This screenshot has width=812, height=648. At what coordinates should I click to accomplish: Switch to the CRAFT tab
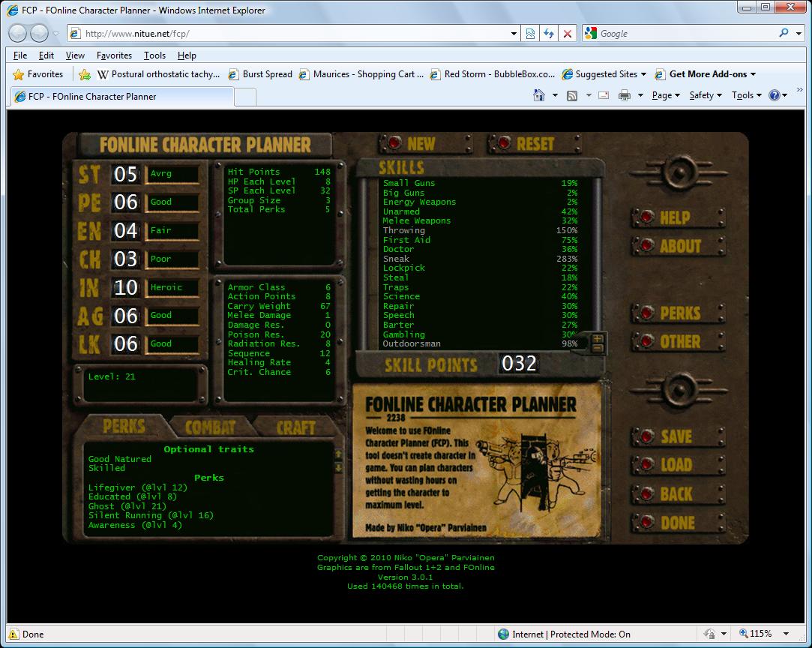tap(296, 427)
